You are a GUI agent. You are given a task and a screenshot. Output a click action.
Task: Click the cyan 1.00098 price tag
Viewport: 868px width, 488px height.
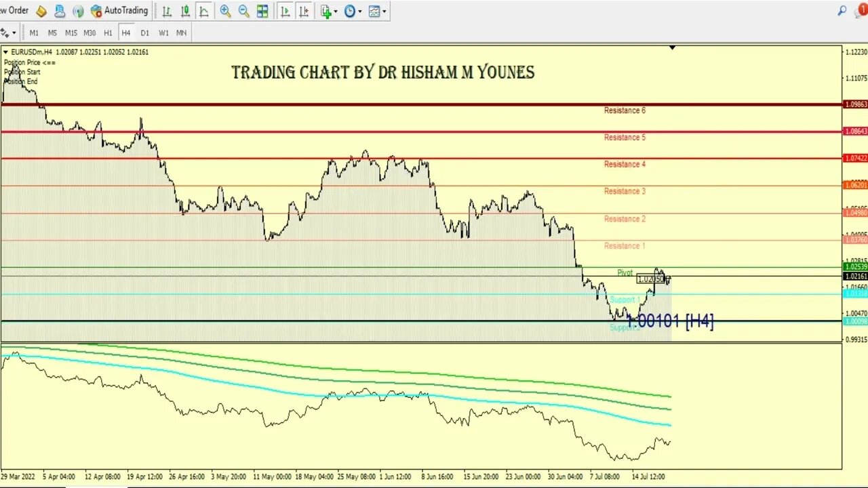pyautogui.click(x=855, y=321)
